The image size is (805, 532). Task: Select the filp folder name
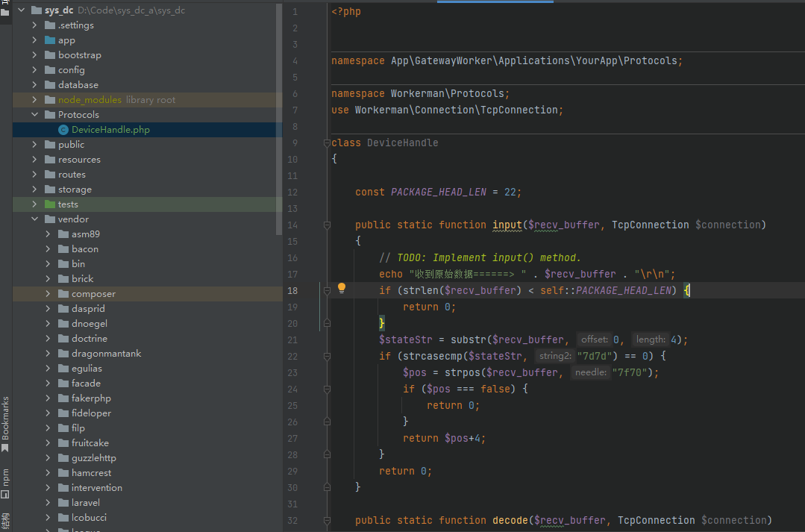[78, 428]
